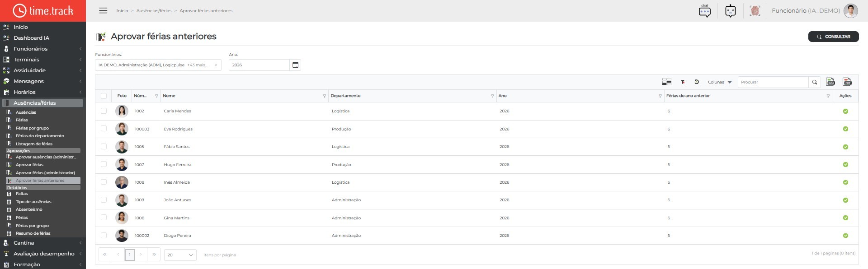Go to page 1 in pagination
This screenshot has width=868, height=269.
click(x=130, y=255)
